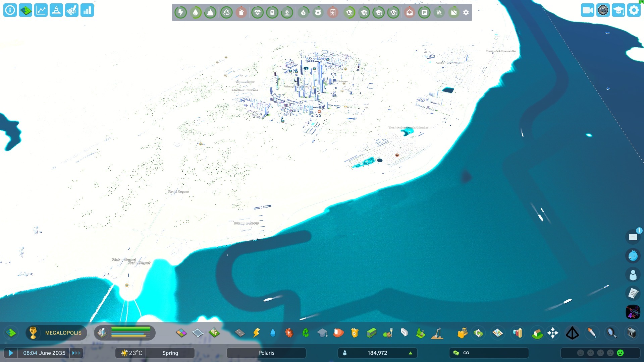This screenshot has height=362, width=644.
Task: Open the Statistics bar chart tab
Action: pos(87,10)
